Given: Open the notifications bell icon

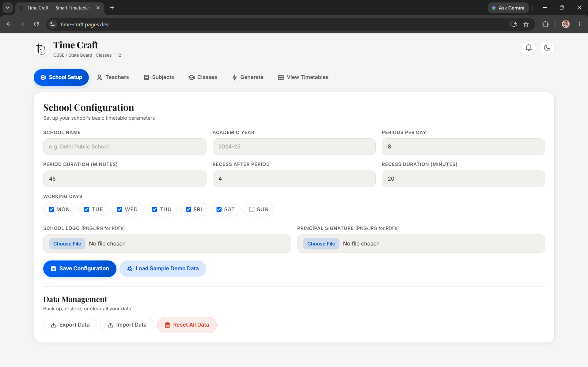Looking at the screenshot, I should point(529,48).
